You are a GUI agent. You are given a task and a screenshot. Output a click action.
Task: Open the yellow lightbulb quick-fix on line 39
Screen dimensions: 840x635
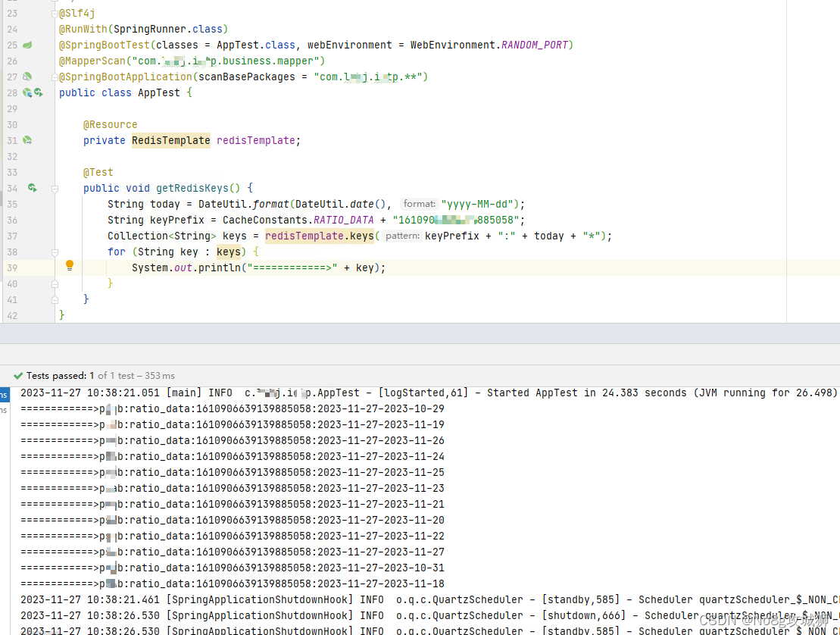pos(70,264)
